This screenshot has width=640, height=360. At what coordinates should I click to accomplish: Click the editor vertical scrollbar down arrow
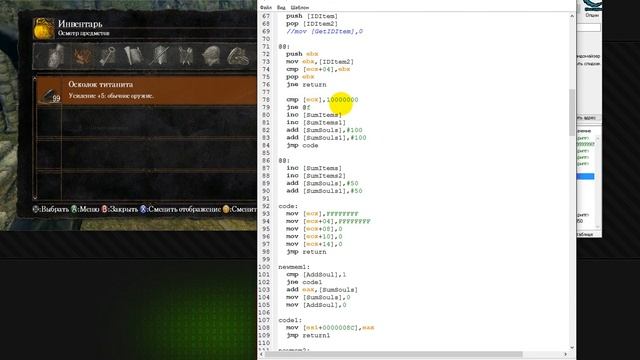[x=572, y=347]
